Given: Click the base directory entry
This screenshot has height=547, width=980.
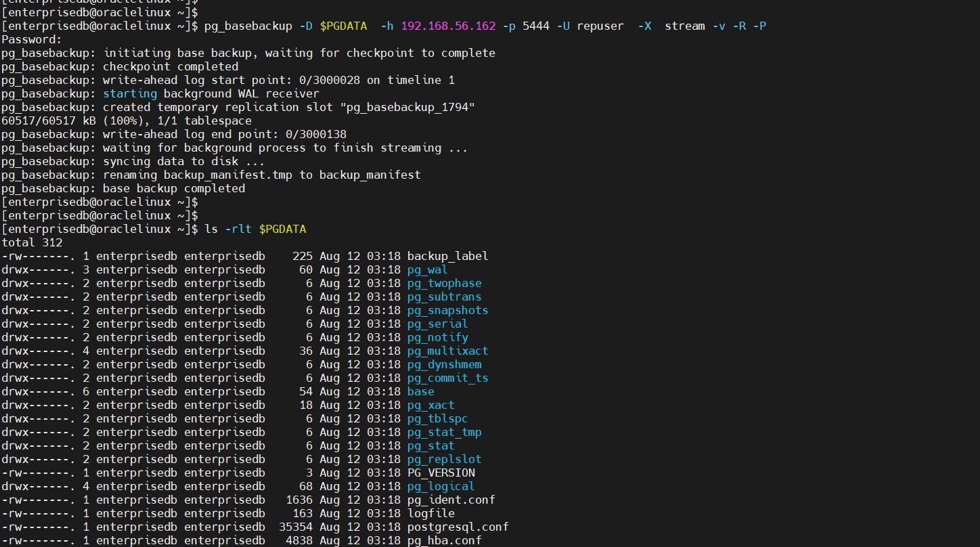Looking at the screenshot, I should coord(420,391).
